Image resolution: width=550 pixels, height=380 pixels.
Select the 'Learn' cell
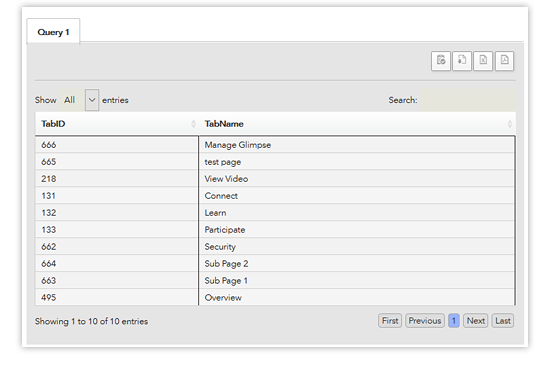pyautogui.click(x=357, y=213)
